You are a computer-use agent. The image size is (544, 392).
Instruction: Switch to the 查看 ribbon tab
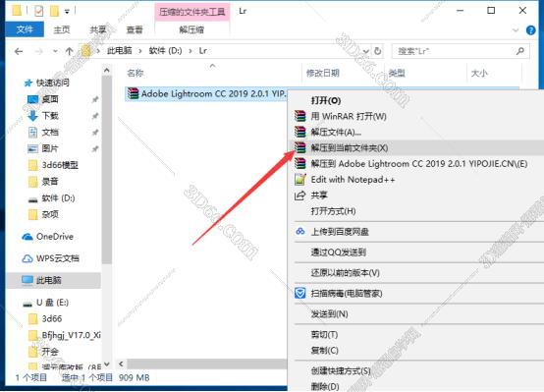(135, 29)
